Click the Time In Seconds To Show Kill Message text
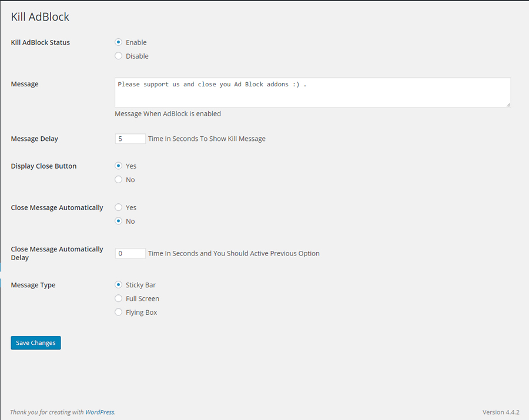This screenshot has height=420, width=529. 207,139
